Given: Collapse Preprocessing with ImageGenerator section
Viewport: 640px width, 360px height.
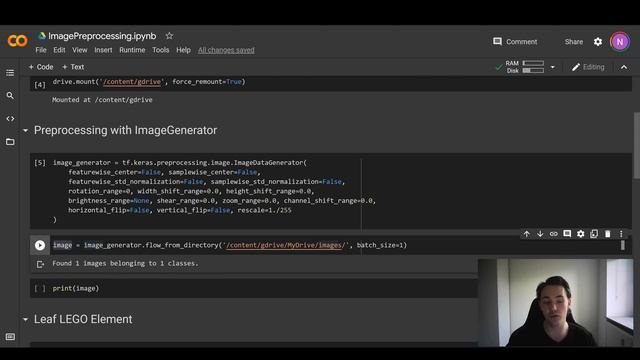Looking at the screenshot, I should (25, 131).
